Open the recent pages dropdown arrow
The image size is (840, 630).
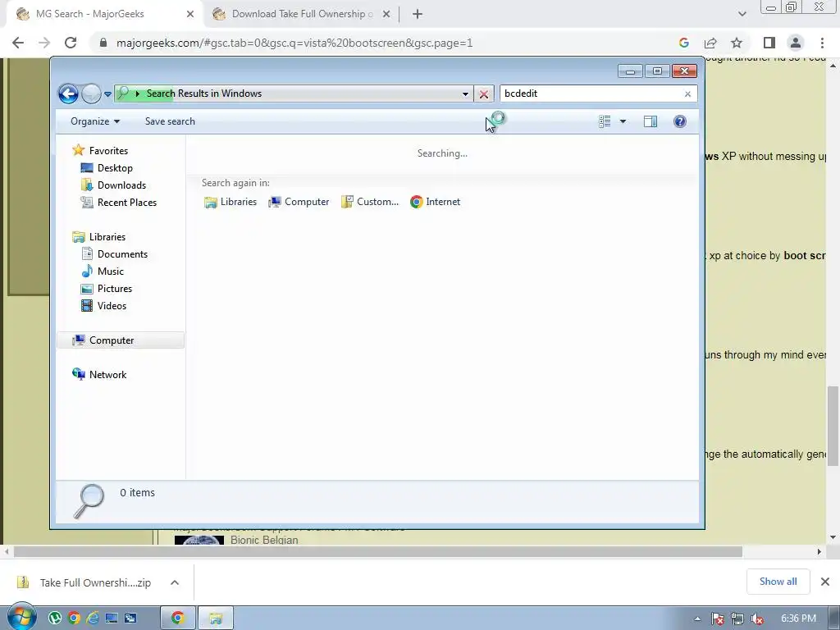pyautogui.click(x=107, y=94)
